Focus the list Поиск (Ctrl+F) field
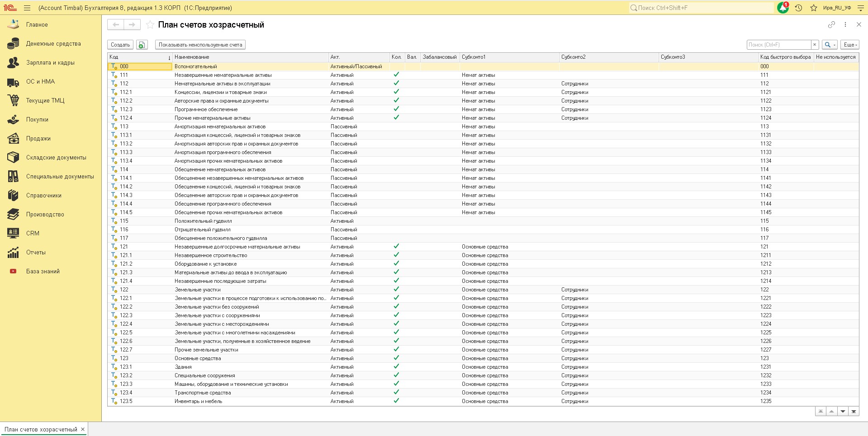 point(778,45)
